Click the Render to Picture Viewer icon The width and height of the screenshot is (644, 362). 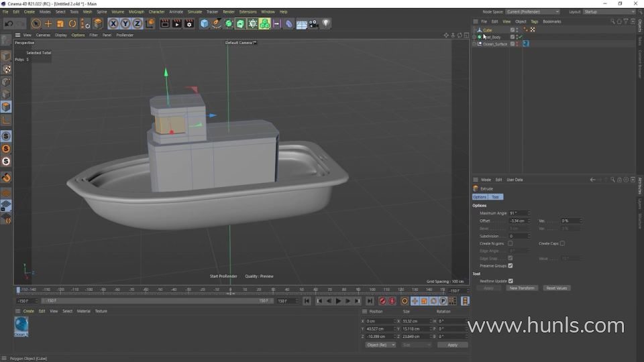[x=177, y=23]
